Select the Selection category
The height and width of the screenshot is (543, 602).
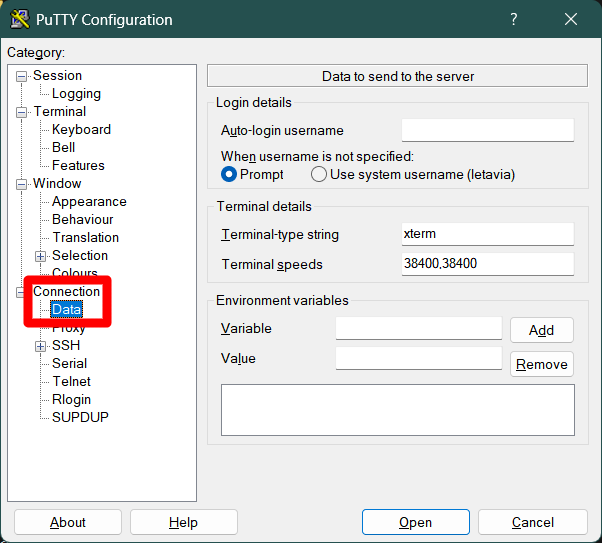point(80,256)
